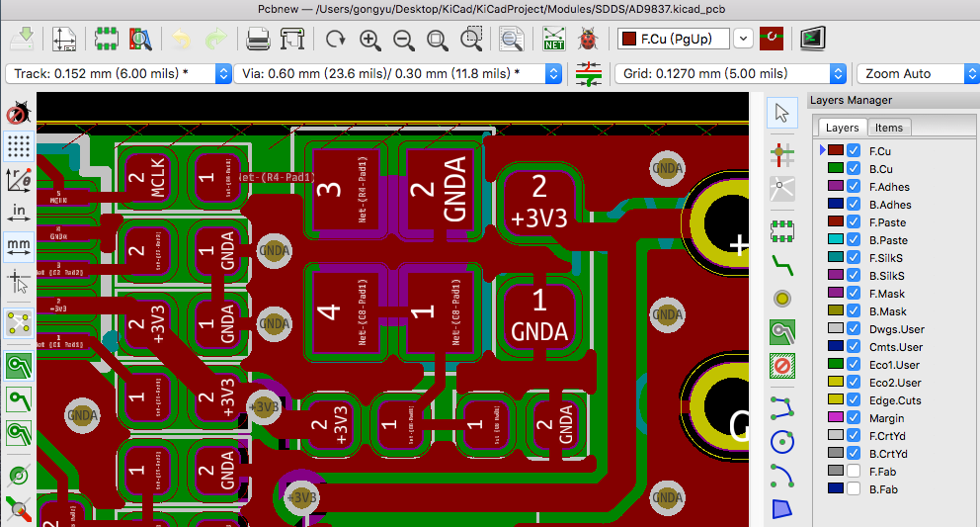Enable the B.Fab layer checkbox
This screenshot has height=527, width=980.
pos(854,488)
